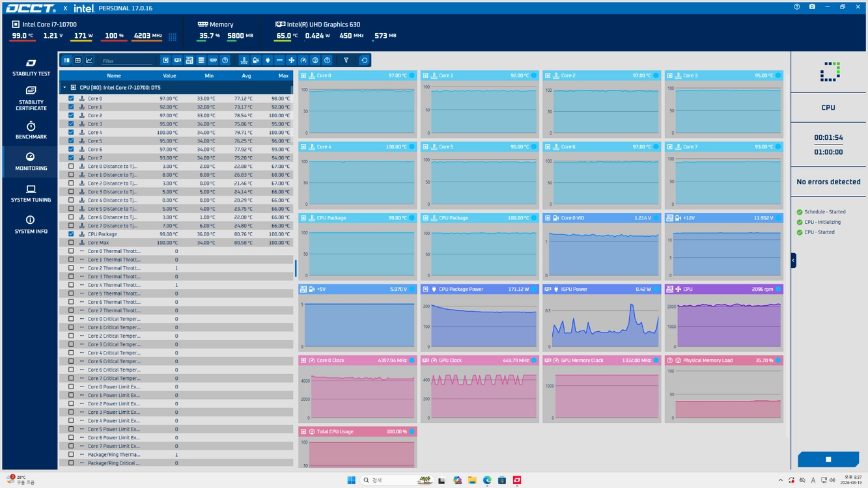Toggle blue dot on Total CPU Usage graph
The image size is (868, 488).
coord(412,431)
